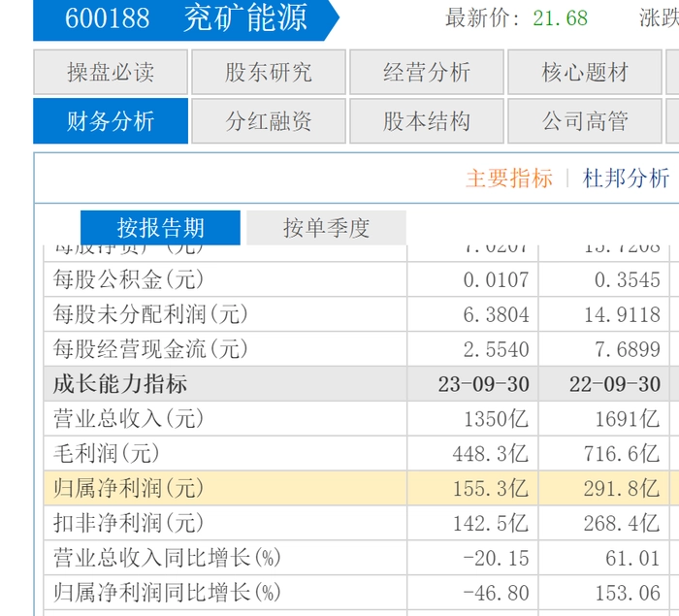The image size is (679, 616).
Task: Click the 成长能力指标 section header
Action: 120,384
